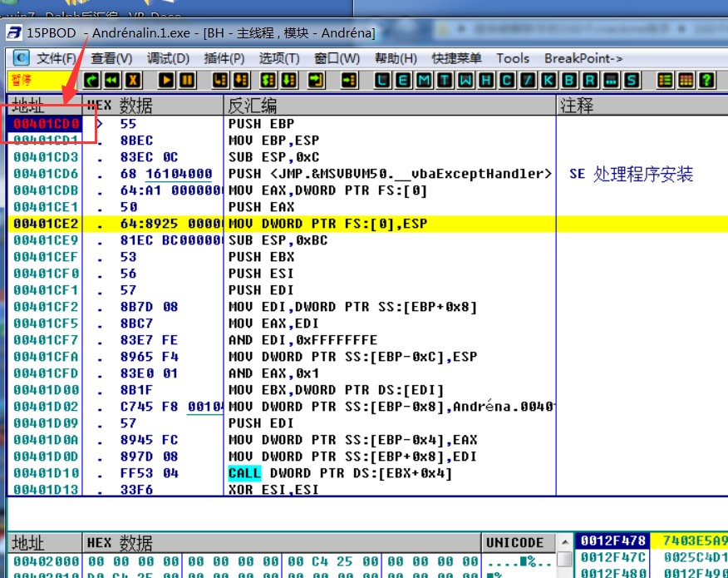Open the 快捷菜单 menu
728x578 pixels.
456,58
